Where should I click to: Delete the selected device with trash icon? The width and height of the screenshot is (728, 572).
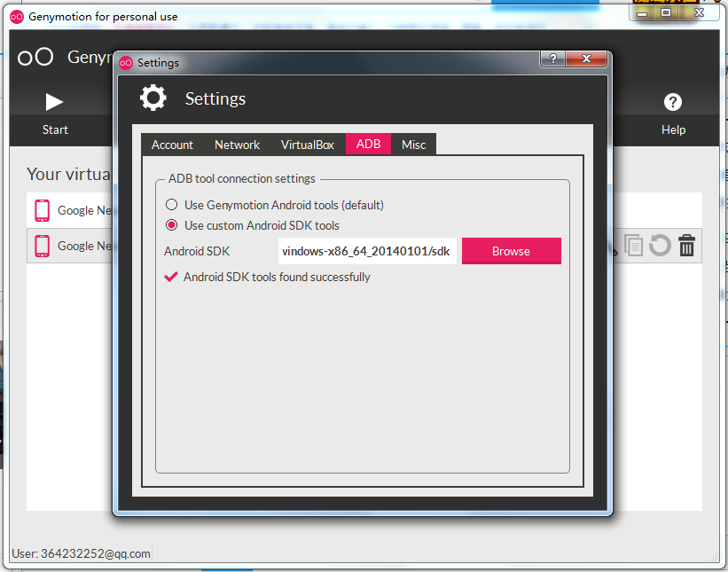point(686,245)
